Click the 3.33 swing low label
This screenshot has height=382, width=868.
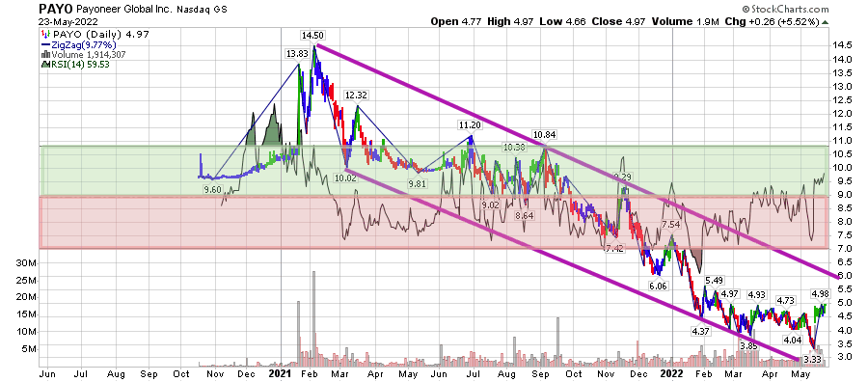click(811, 361)
